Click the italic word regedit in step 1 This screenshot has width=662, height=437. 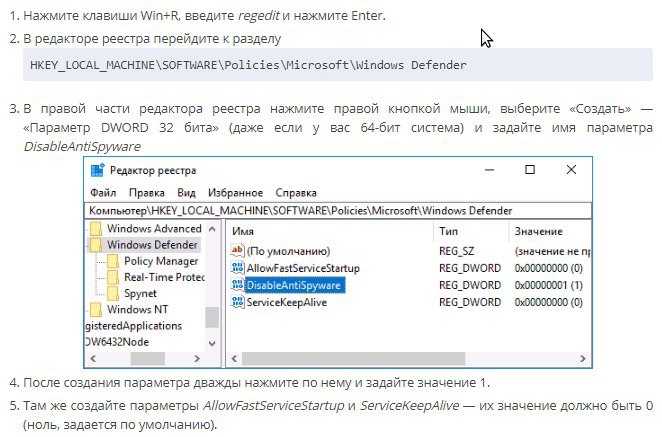tap(258, 16)
